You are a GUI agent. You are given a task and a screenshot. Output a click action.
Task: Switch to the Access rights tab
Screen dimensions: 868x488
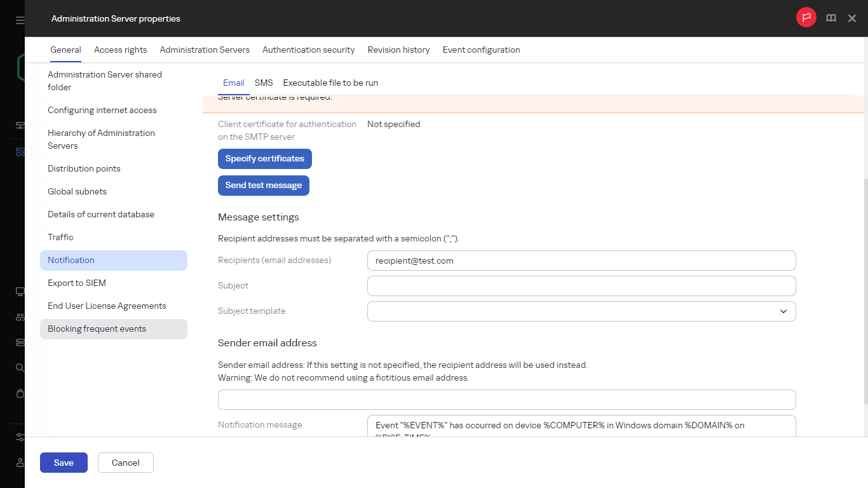(x=120, y=50)
